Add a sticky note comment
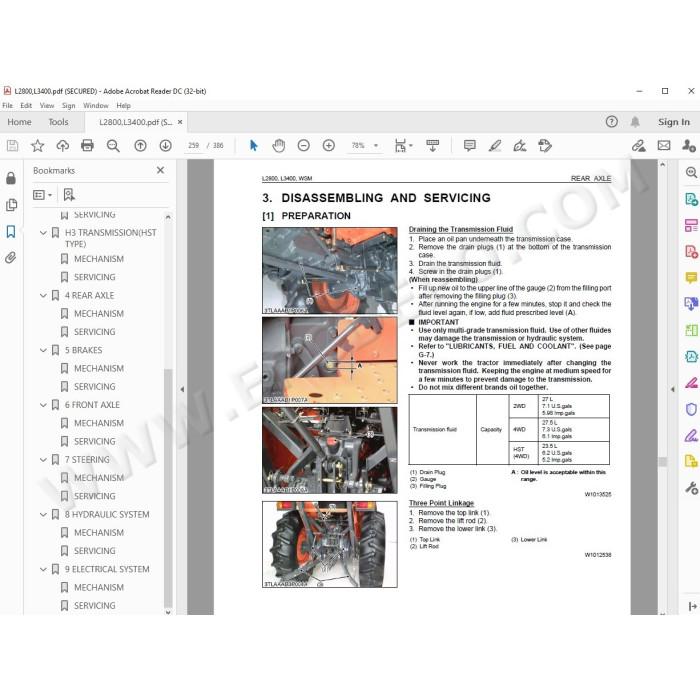Viewport: 700px width, 700px height. tap(470, 146)
